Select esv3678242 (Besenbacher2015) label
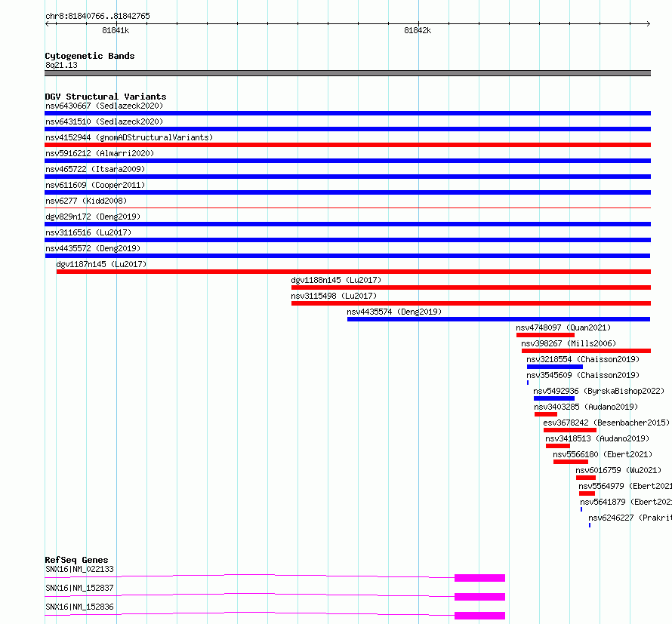Screen dimensions: 672x624 coord(606,423)
